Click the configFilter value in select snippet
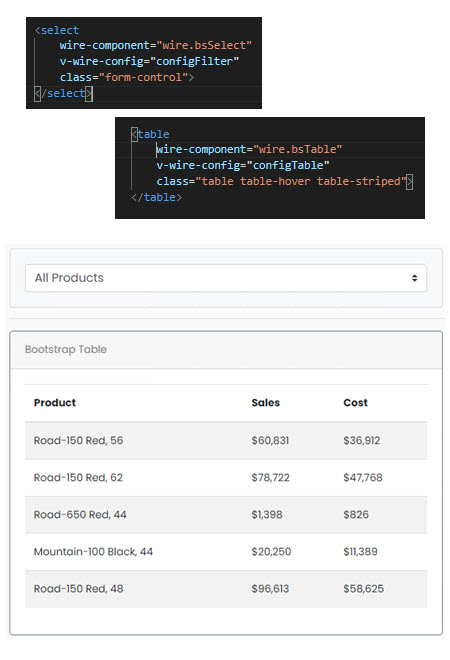The image size is (450, 660). click(x=194, y=61)
